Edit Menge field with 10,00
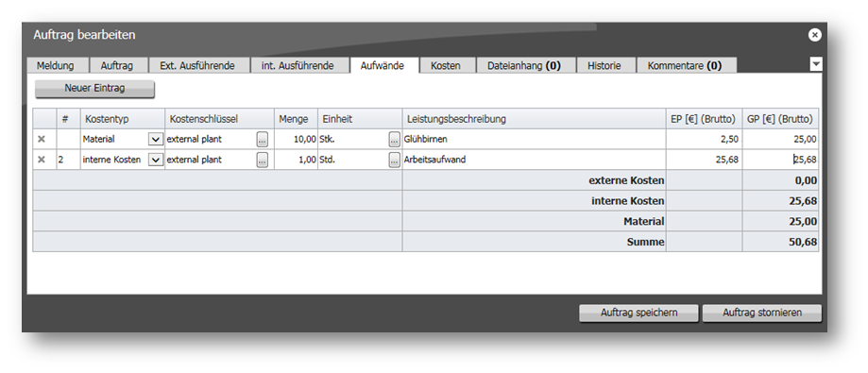 click(x=297, y=140)
